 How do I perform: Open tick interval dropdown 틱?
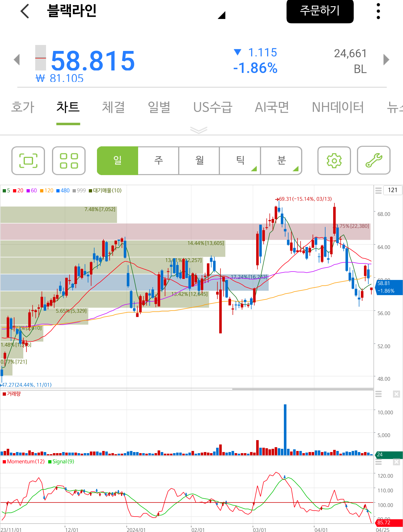240,160
